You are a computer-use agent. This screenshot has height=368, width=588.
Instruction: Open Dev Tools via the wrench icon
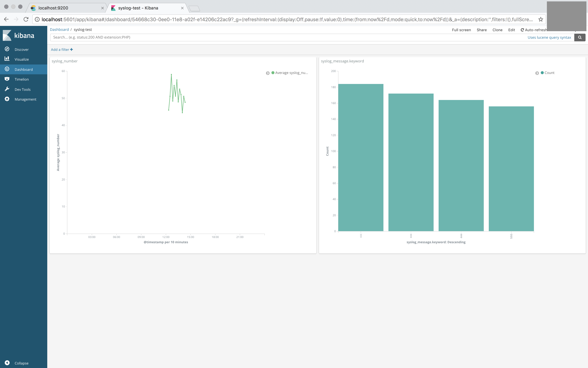7,89
